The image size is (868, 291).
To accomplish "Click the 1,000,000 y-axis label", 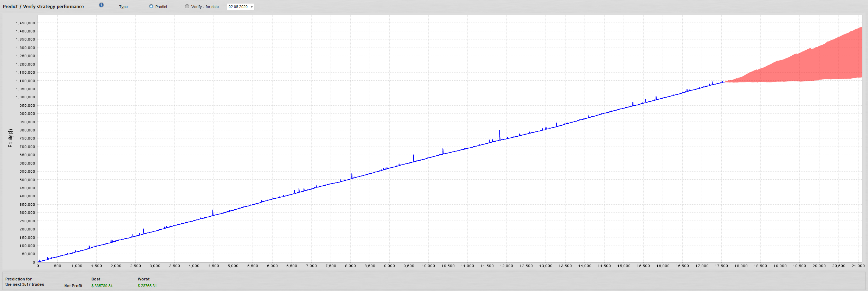I will [25, 97].
